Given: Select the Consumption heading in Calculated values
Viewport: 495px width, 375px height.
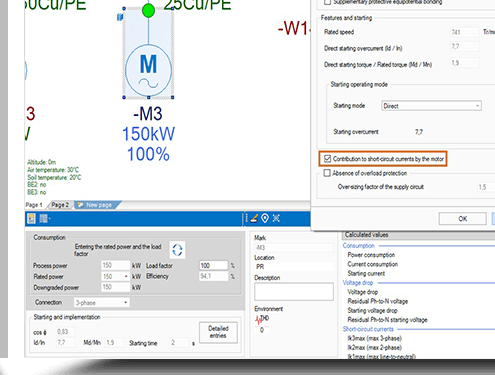Looking at the screenshot, I should click(x=359, y=246).
